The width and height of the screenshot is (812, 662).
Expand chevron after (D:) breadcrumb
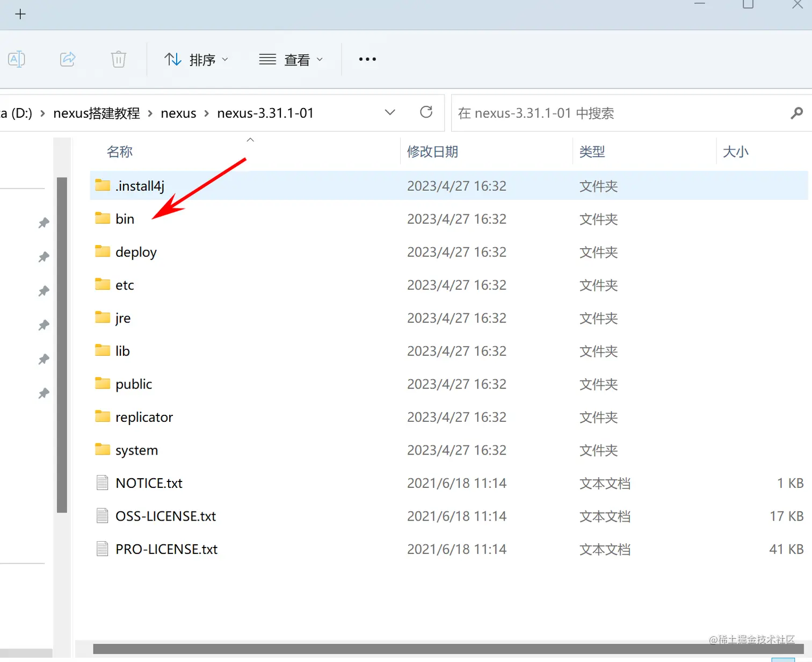click(42, 113)
